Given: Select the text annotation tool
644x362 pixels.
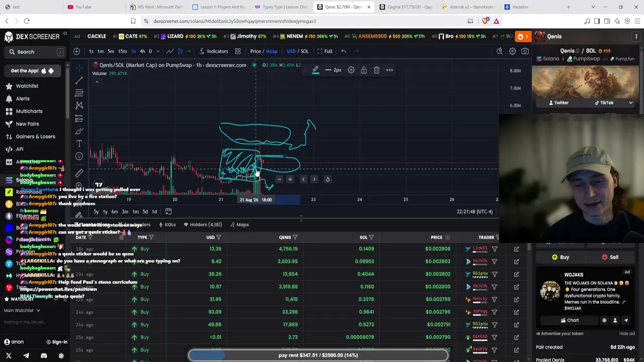Looking at the screenshot, I should [79, 144].
